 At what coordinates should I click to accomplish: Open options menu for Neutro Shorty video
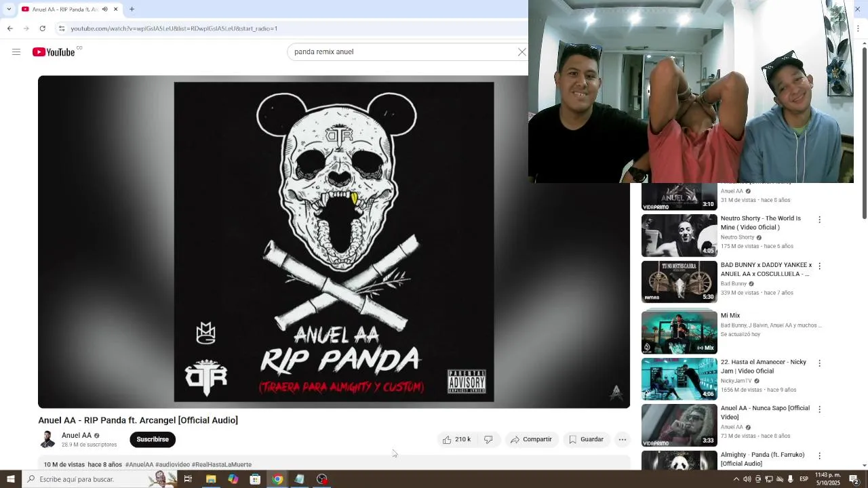tap(819, 220)
